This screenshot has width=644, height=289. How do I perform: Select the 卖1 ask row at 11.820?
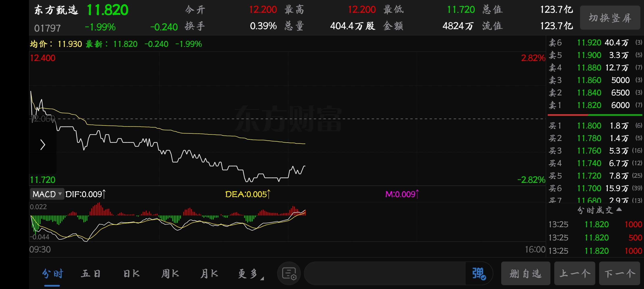pyautogui.click(x=595, y=105)
